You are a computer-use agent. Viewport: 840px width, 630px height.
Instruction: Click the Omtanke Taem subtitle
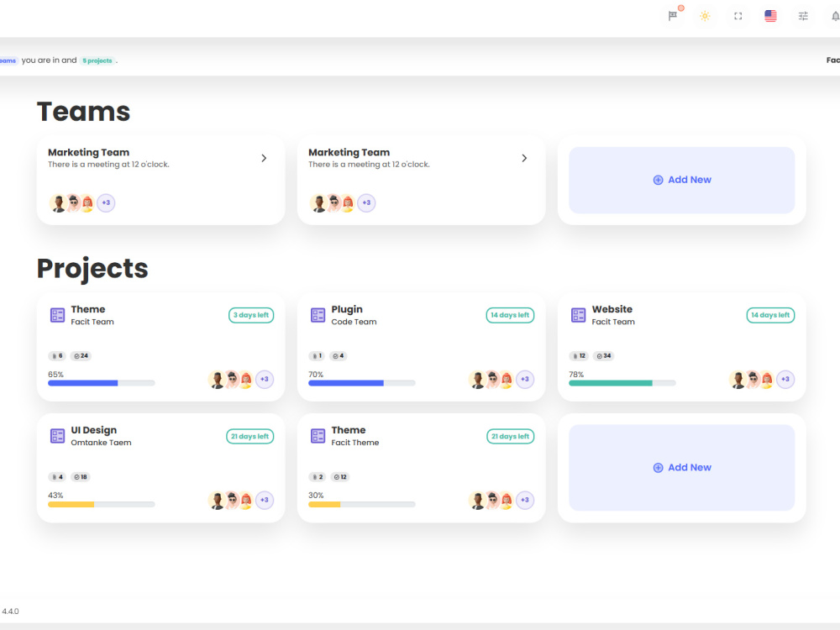coord(101,443)
